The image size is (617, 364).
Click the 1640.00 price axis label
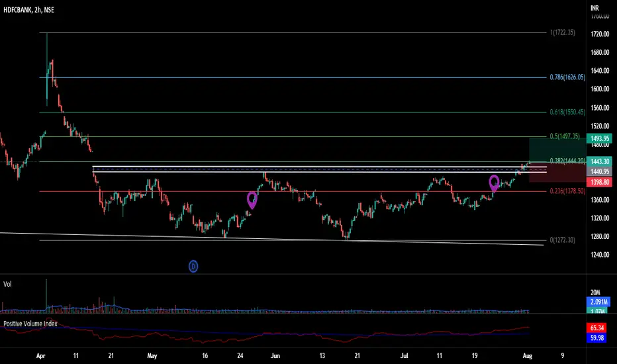(600, 71)
